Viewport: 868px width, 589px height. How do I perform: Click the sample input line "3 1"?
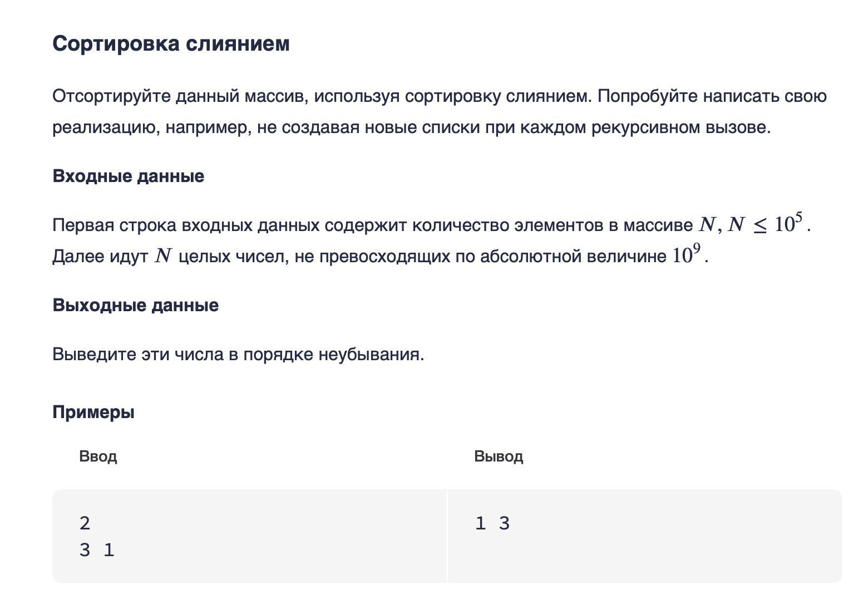[97, 550]
